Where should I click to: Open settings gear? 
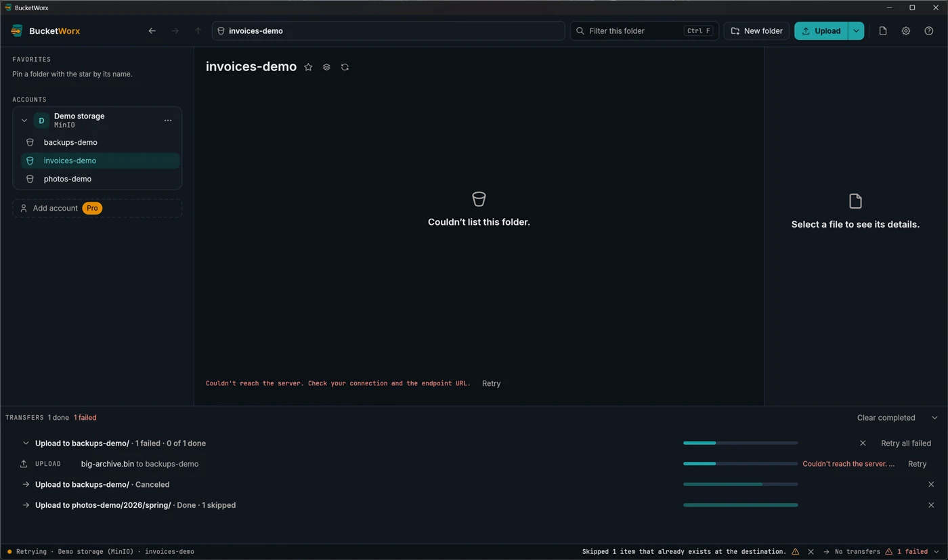(906, 31)
